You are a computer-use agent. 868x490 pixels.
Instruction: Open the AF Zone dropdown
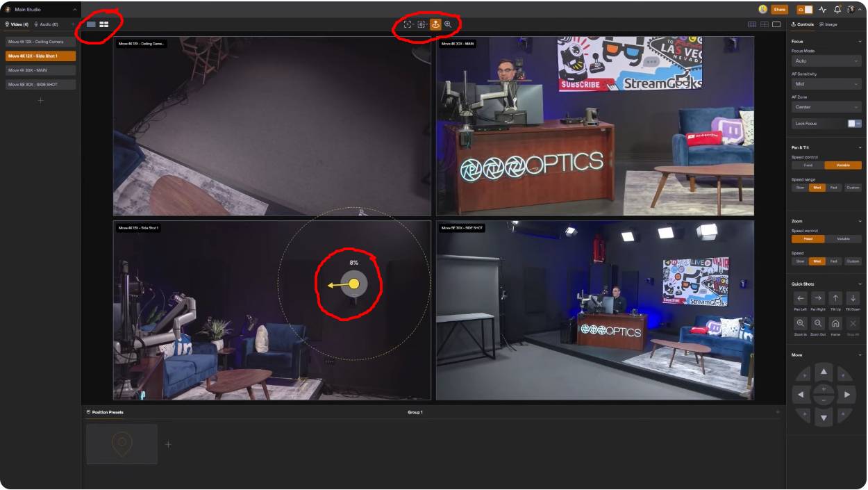[x=826, y=106]
